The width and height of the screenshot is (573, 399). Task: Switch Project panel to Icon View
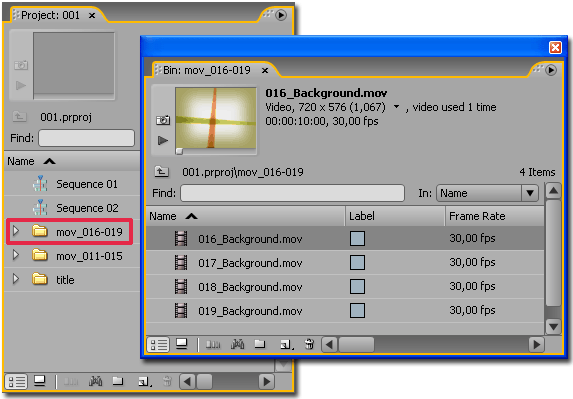39,381
